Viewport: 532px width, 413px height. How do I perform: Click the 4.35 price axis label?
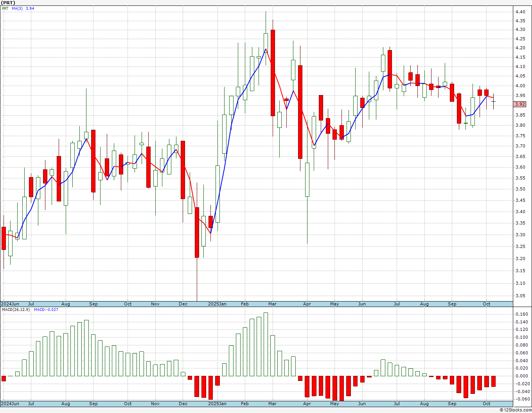pyautogui.click(x=520, y=20)
